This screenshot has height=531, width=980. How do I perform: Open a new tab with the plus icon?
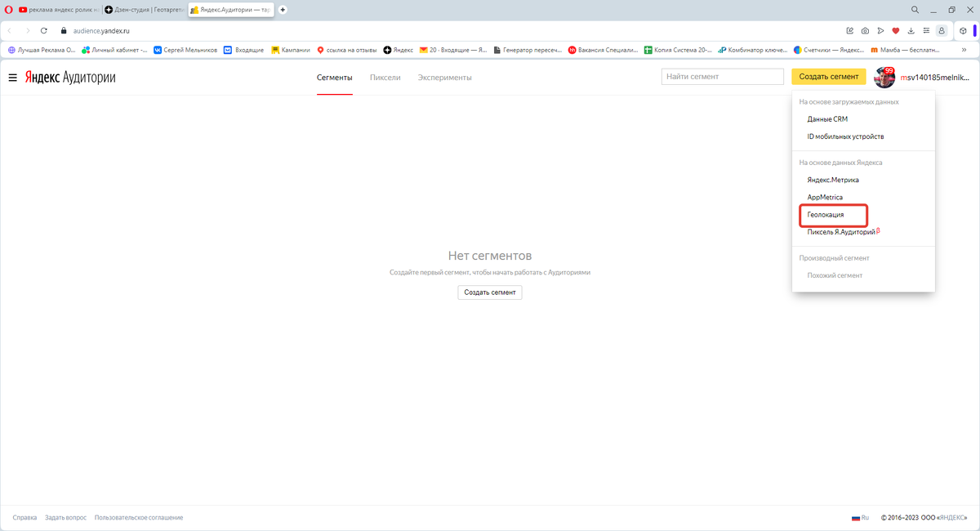click(x=283, y=10)
